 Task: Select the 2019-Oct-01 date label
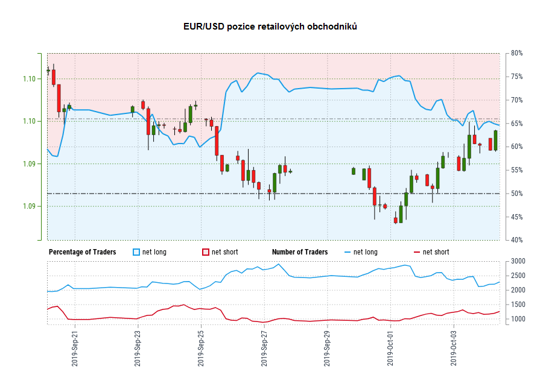[390, 349]
